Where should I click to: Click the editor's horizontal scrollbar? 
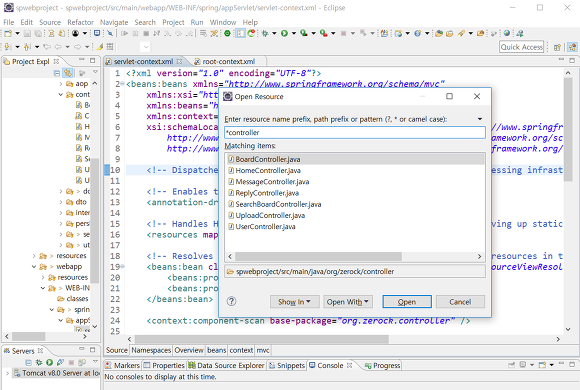tap(262, 339)
